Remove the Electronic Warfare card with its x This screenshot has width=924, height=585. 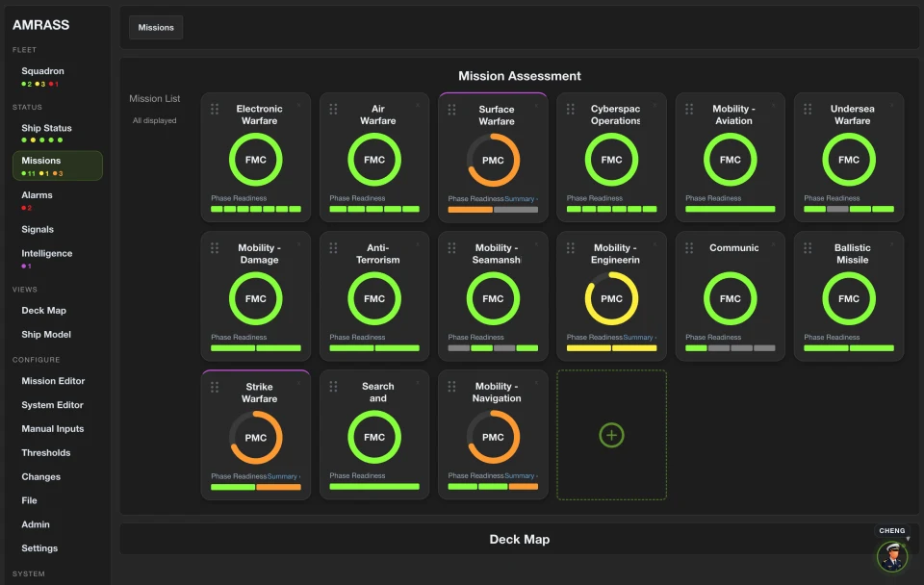point(299,105)
